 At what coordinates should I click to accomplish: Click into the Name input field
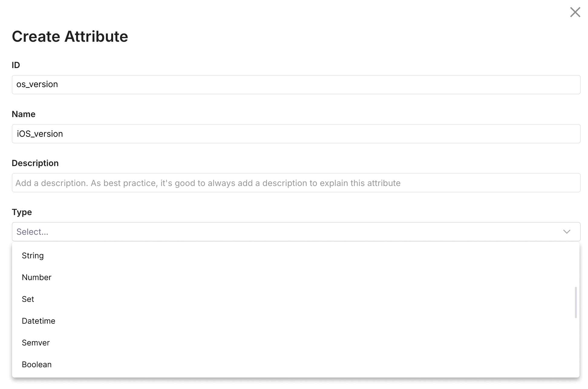click(296, 134)
